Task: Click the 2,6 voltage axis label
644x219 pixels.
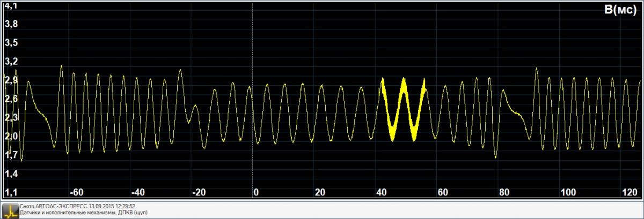Action: coord(11,99)
